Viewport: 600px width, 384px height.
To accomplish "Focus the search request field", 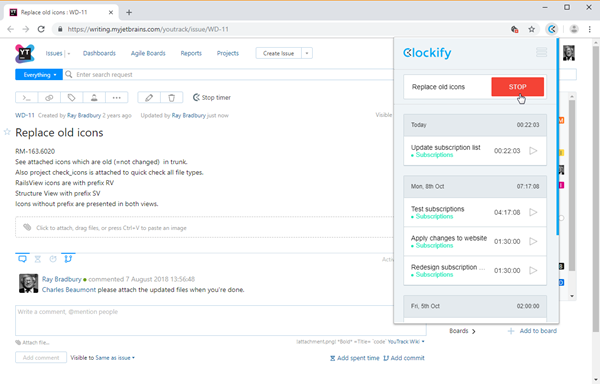I will click(x=230, y=75).
